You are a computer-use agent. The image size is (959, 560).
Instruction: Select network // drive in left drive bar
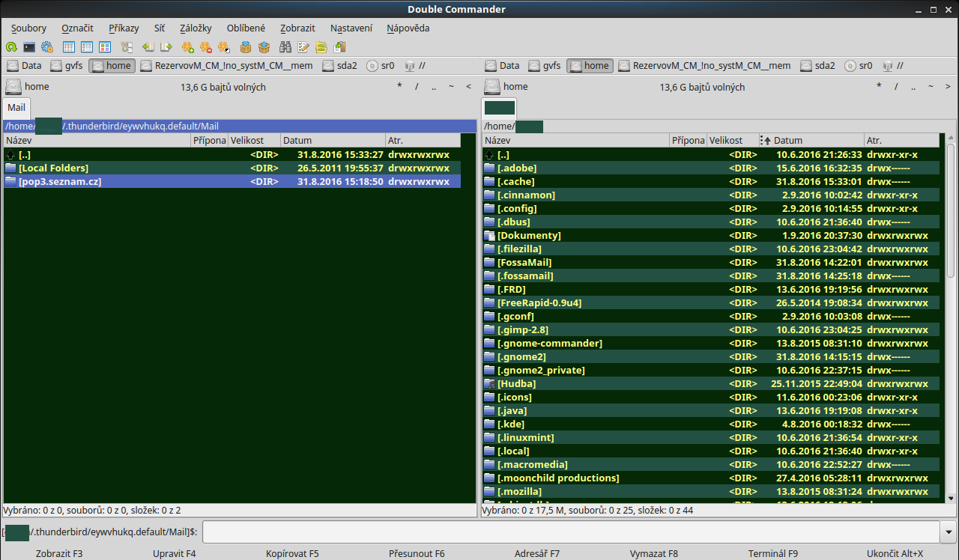click(415, 66)
